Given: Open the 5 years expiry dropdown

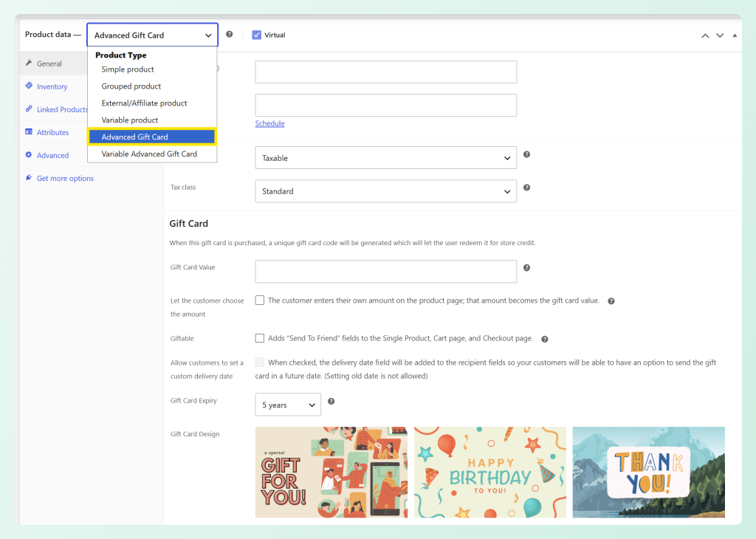Looking at the screenshot, I should pos(288,405).
